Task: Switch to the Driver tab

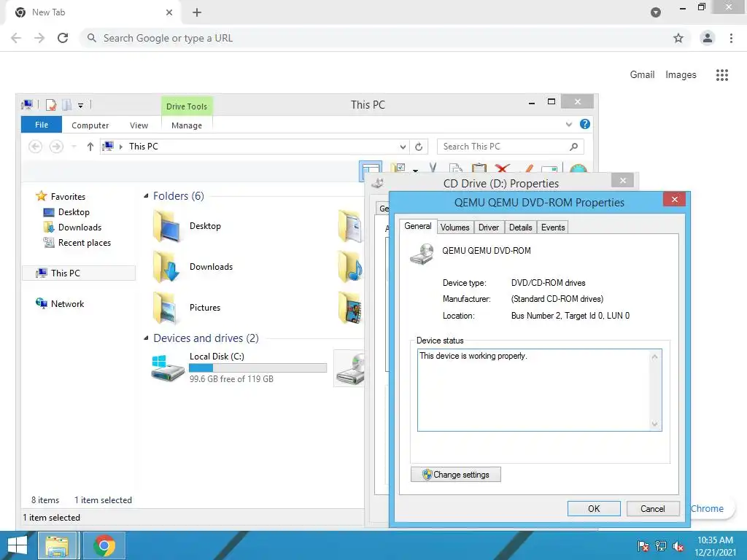Action: point(489,227)
